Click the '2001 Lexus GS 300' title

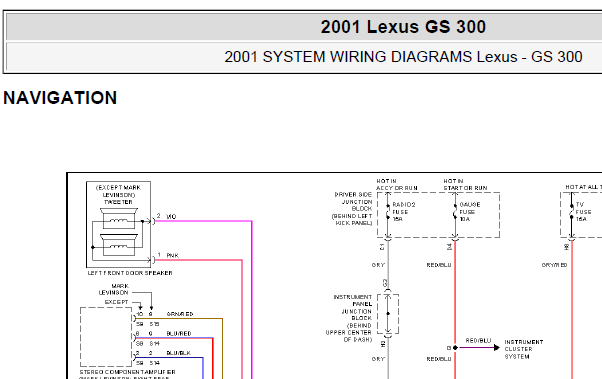point(403,27)
